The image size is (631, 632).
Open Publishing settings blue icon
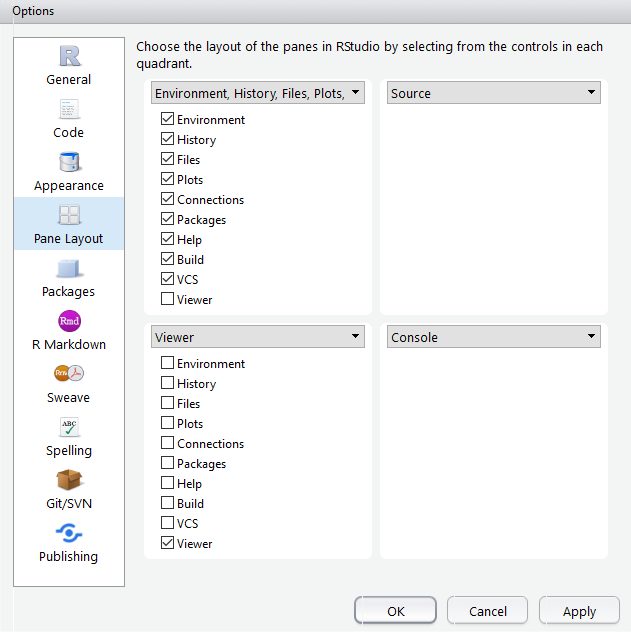point(69,533)
